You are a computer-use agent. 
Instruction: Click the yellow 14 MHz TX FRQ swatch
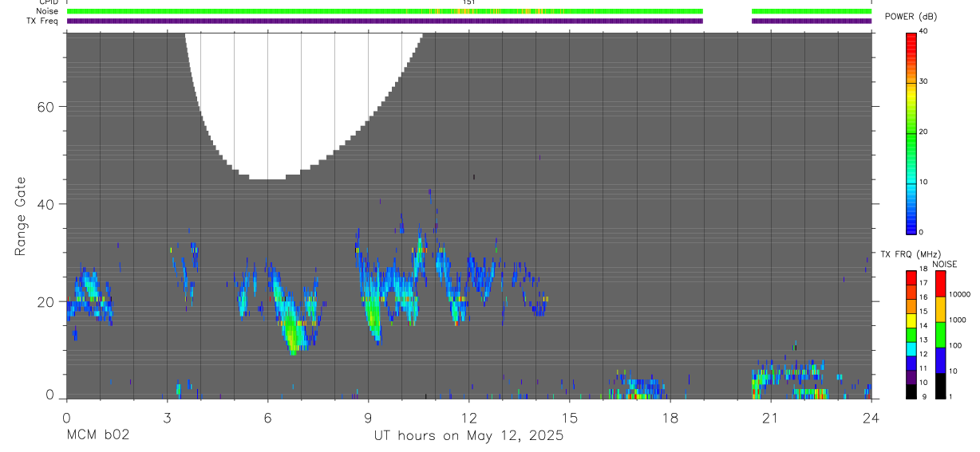(x=911, y=321)
